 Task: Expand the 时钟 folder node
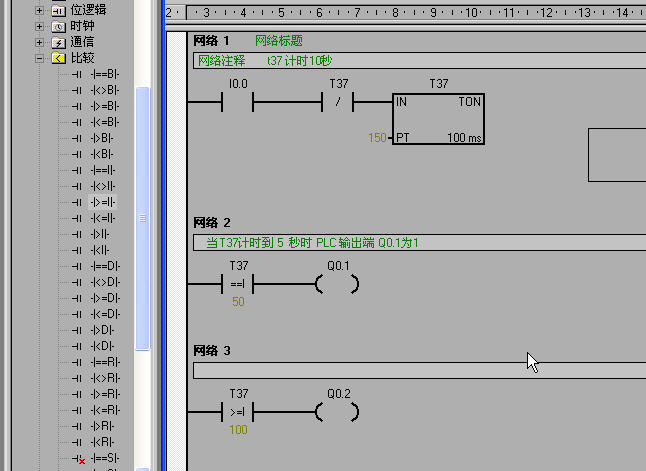click(41, 26)
